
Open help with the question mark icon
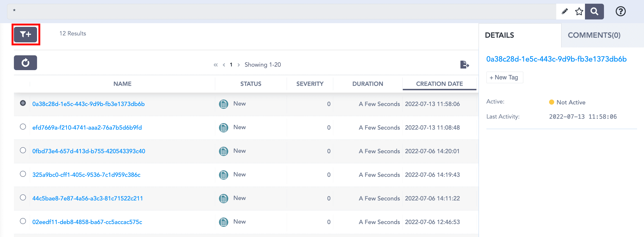[620, 12]
